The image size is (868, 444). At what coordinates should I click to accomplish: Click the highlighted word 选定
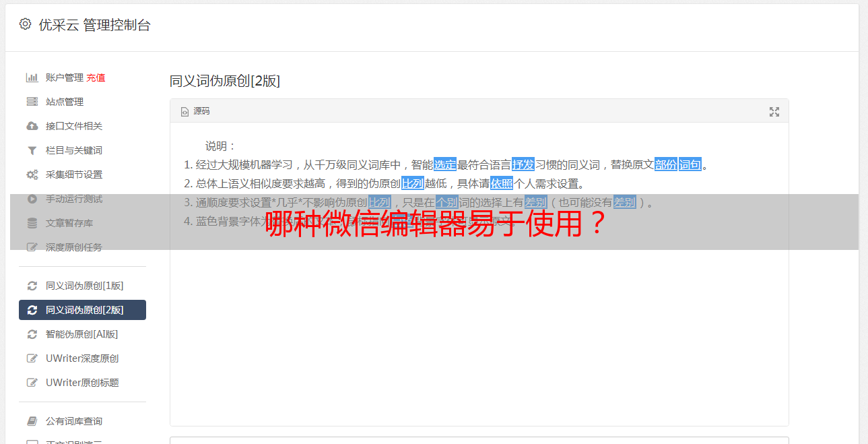(x=445, y=164)
